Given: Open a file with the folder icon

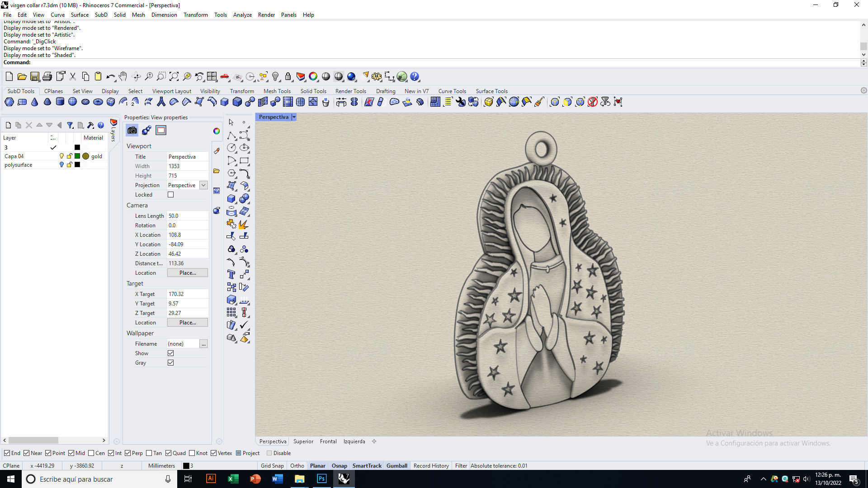Looking at the screenshot, I should coord(22,76).
